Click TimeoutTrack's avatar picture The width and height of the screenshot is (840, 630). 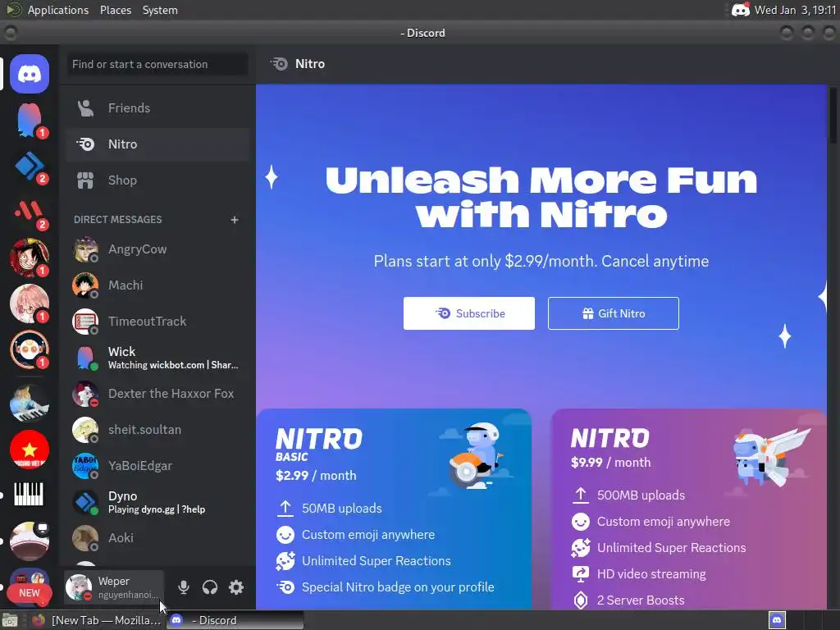pos(85,322)
